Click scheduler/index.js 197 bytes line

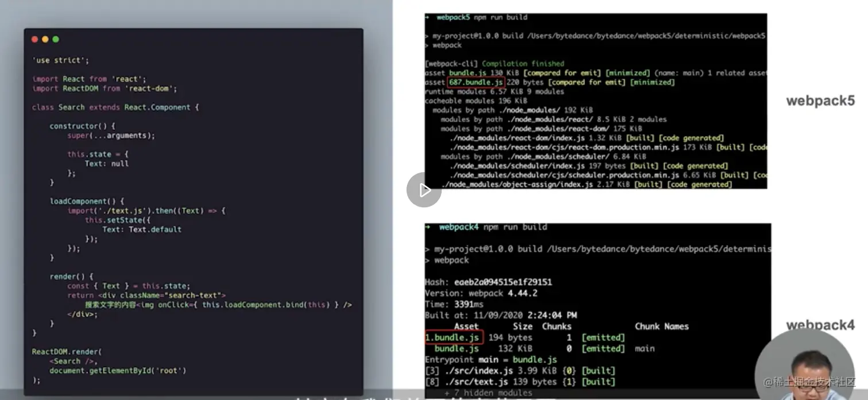pyautogui.click(x=589, y=166)
